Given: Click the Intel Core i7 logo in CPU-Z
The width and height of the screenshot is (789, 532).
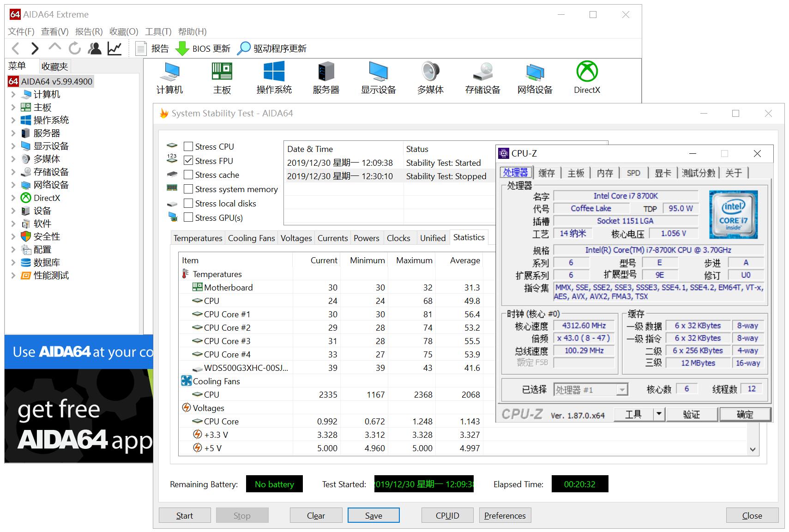Looking at the screenshot, I should (x=733, y=215).
